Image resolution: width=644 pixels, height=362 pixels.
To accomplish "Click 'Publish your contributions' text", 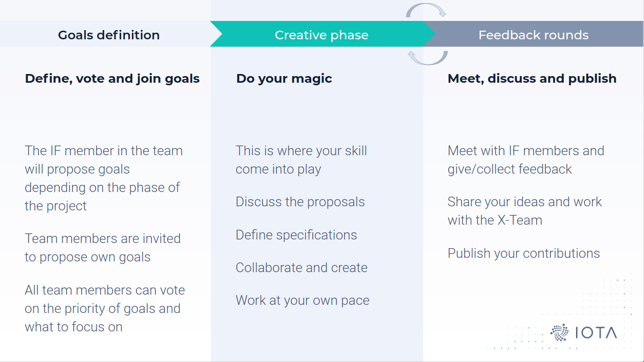I will (x=524, y=253).
